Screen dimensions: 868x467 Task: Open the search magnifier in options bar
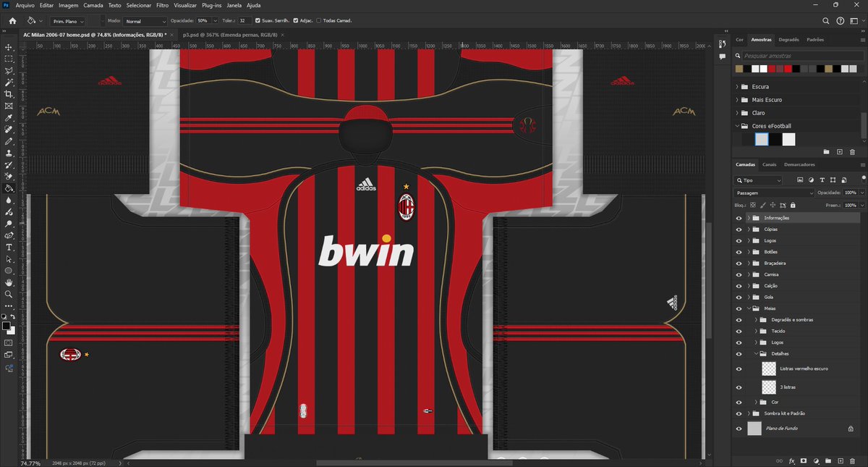827,21
